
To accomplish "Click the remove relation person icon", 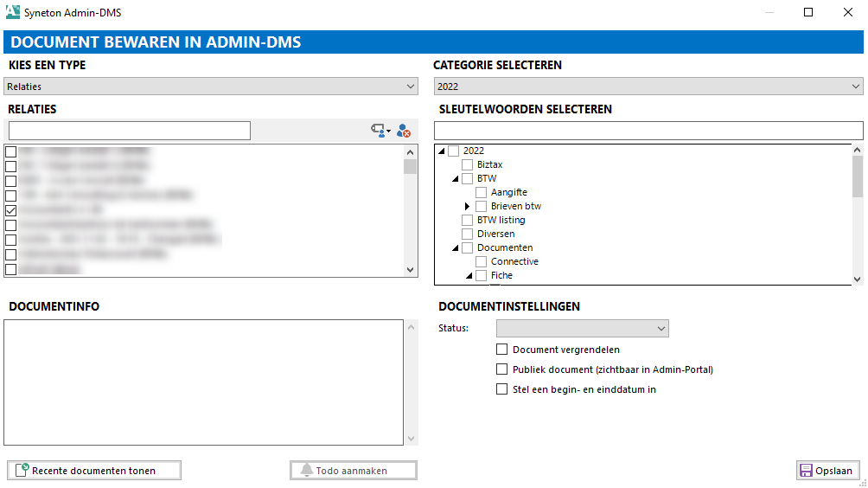I will 403,131.
